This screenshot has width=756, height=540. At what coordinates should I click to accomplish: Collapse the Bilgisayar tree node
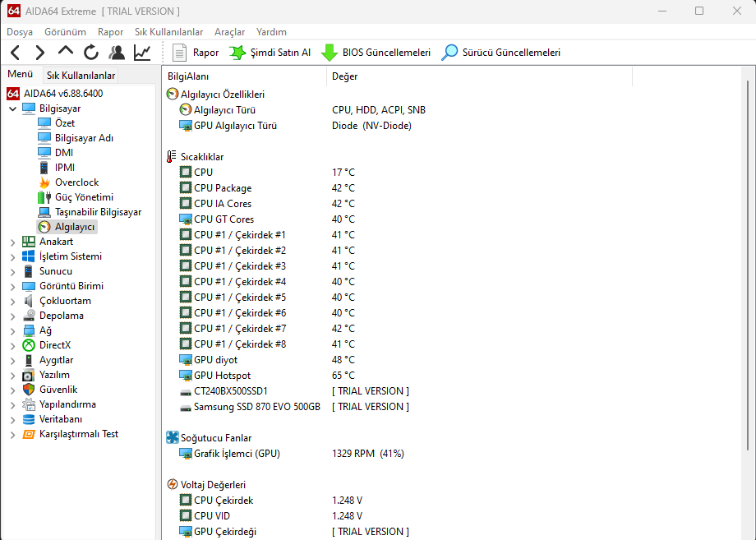coord(12,109)
